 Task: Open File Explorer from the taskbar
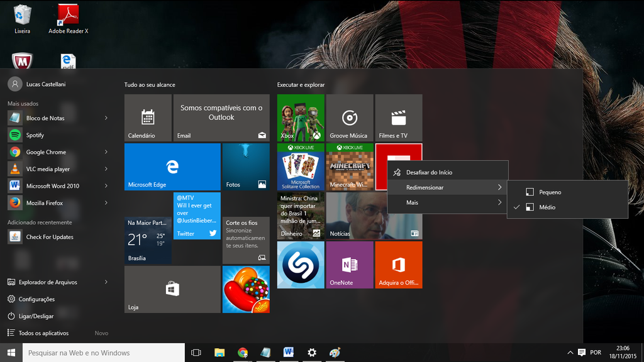pyautogui.click(x=219, y=353)
